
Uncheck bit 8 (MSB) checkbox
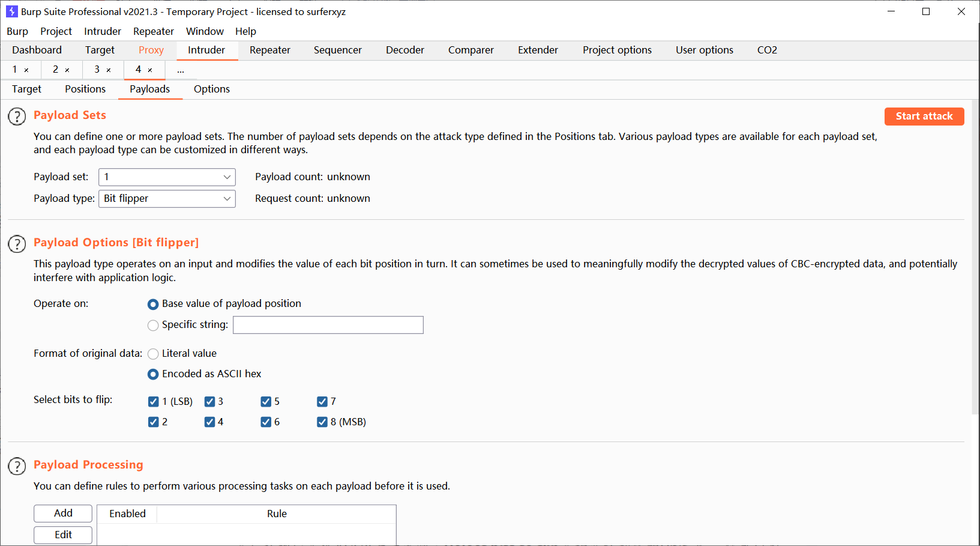click(x=323, y=422)
